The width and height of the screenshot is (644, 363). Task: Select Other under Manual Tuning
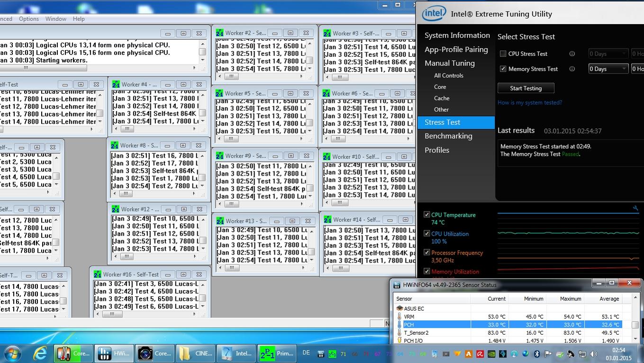pyautogui.click(x=441, y=110)
